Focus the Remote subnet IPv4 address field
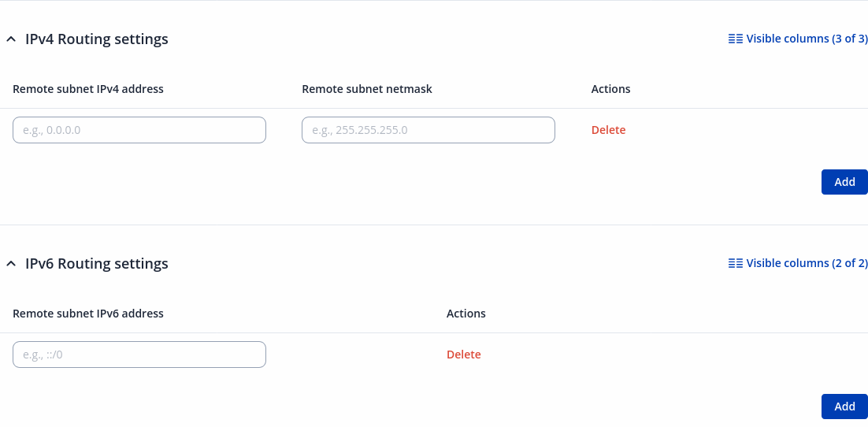Viewport: 868px width, 427px height. point(139,130)
